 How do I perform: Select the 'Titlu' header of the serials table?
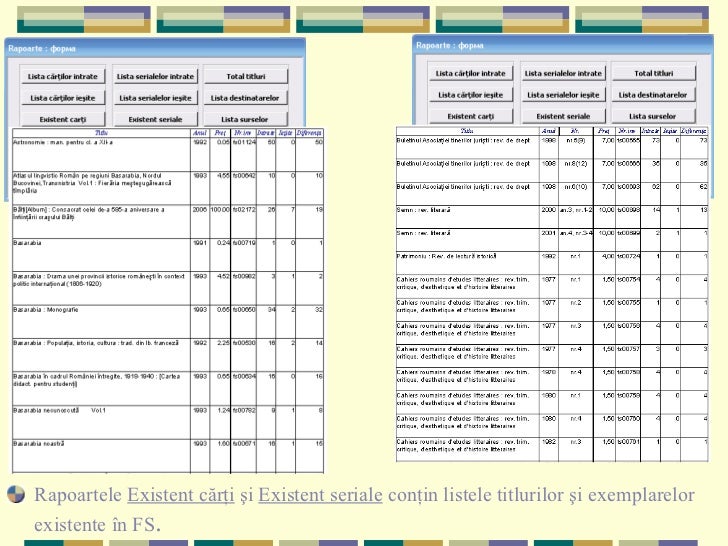[467, 131]
